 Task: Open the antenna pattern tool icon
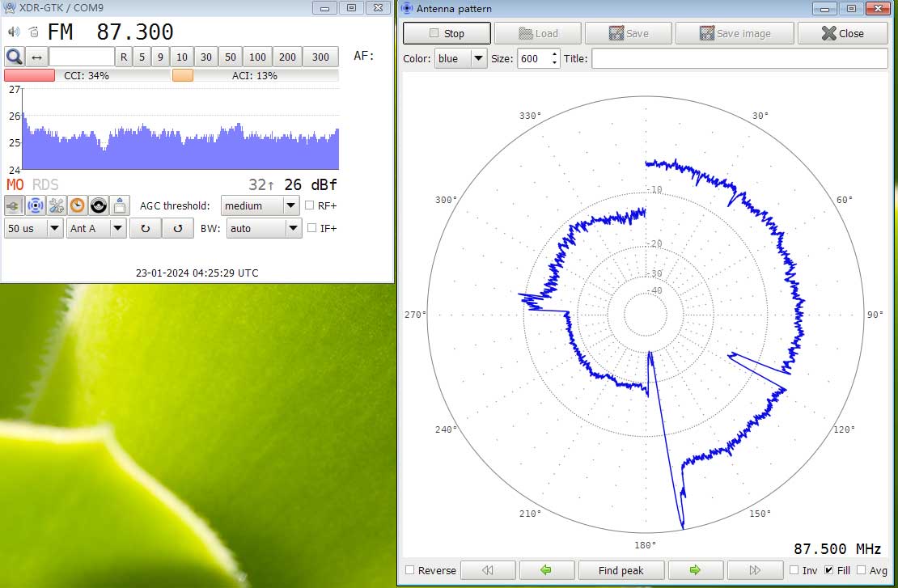click(36, 205)
